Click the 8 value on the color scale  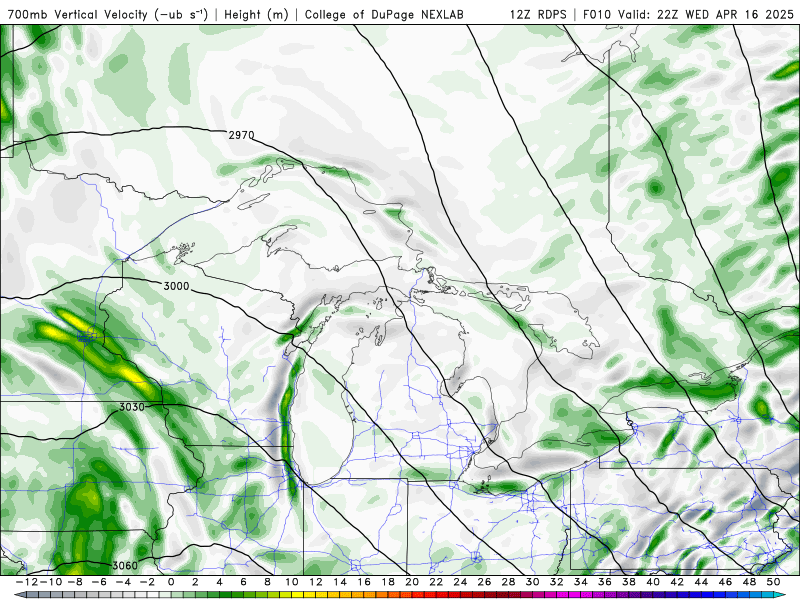pos(267,582)
